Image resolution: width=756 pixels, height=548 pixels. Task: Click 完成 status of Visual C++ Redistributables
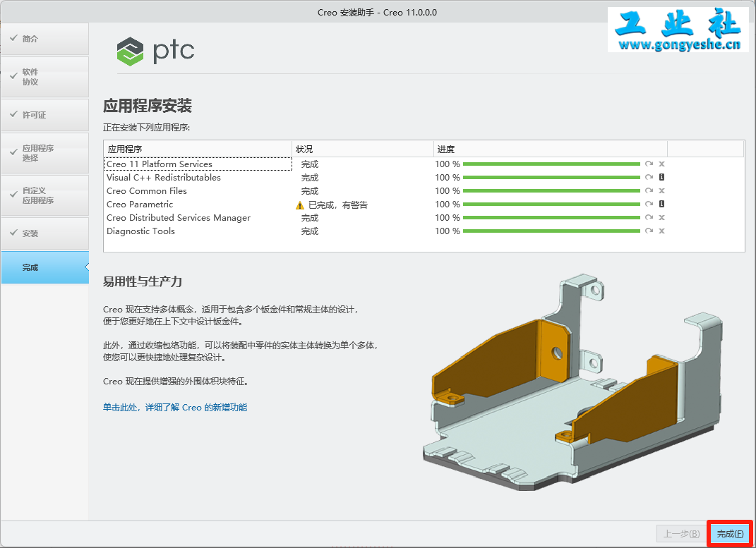pyautogui.click(x=310, y=178)
